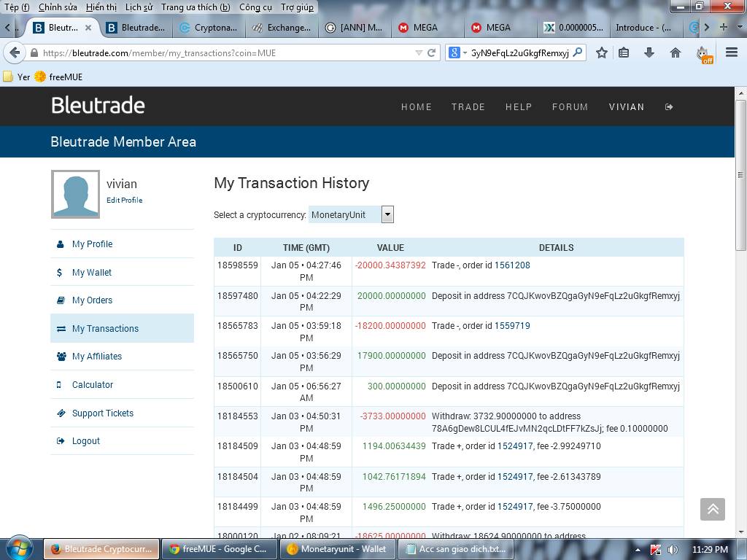747x560 pixels.
Task: Click the browser search input field
Action: 519,52
